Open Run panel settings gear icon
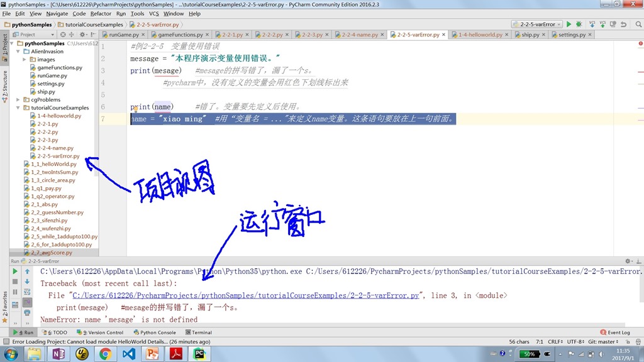This screenshot has height=362, width=644. 628,261
